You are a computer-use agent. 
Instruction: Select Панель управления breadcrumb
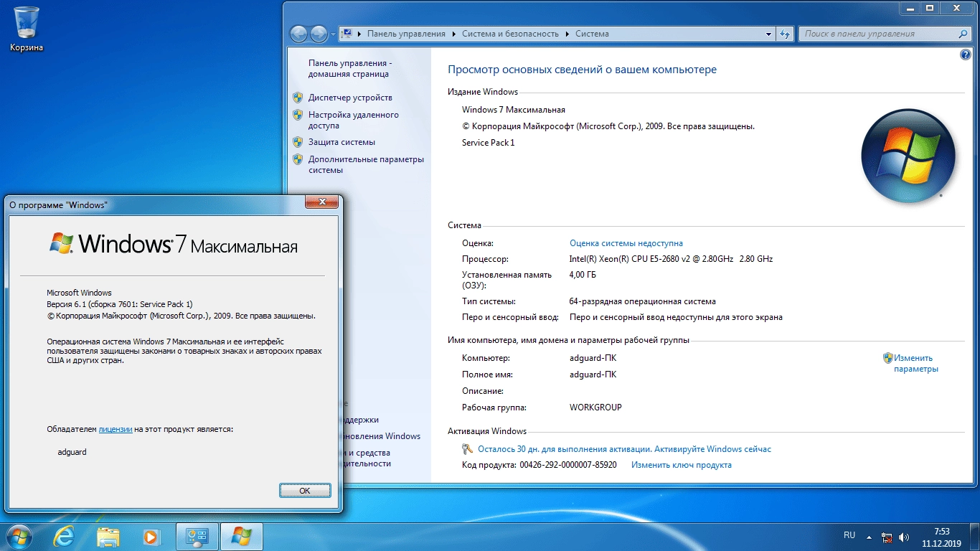click(406, 34)
